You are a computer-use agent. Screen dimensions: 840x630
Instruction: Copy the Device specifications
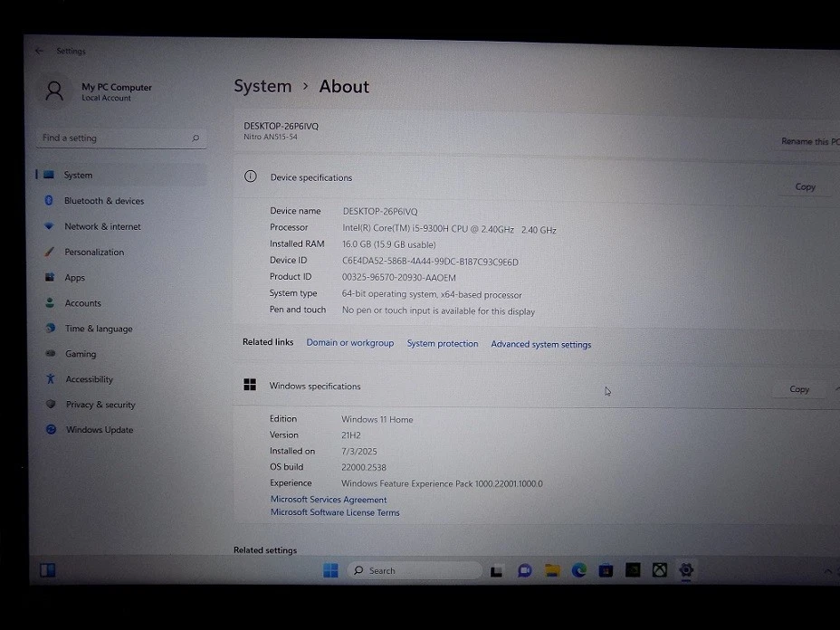coord(805,186)
